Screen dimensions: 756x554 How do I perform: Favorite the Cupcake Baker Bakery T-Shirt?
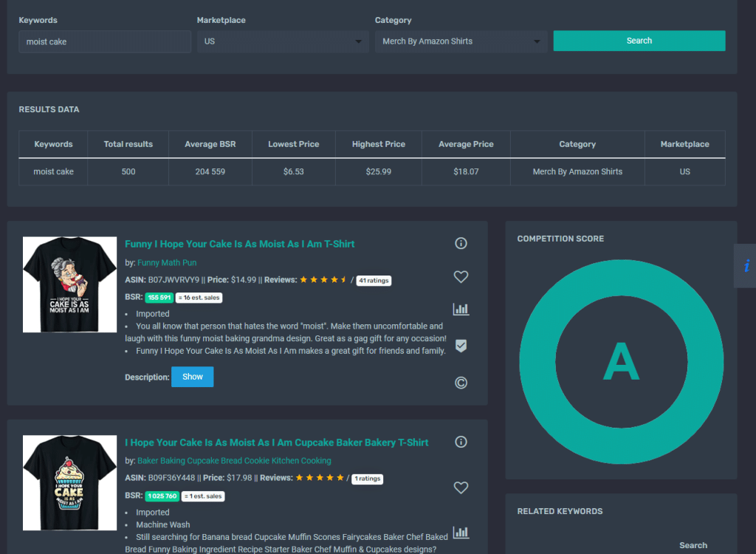pos(461,488)
